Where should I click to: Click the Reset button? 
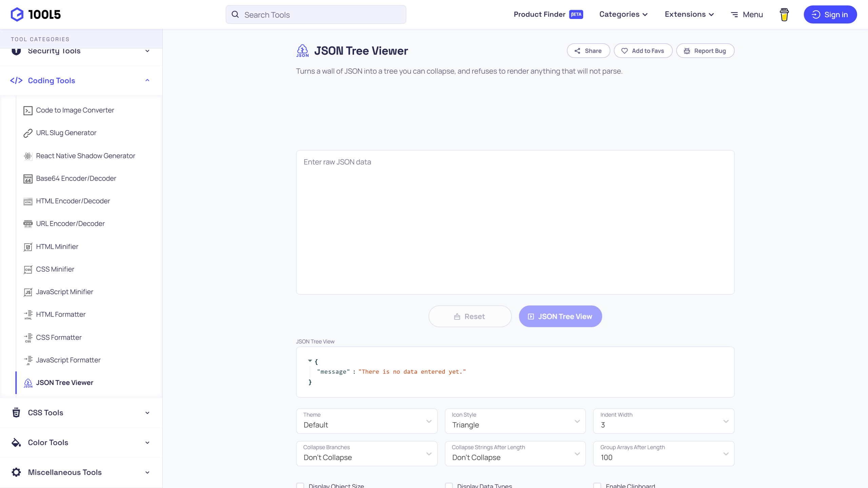[470, 317]
